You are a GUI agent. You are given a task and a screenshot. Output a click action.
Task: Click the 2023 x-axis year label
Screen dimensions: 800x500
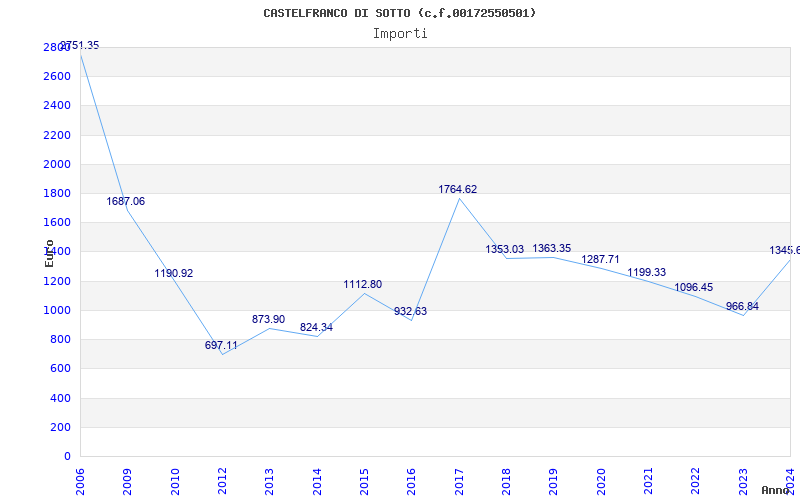coord(743,482)
